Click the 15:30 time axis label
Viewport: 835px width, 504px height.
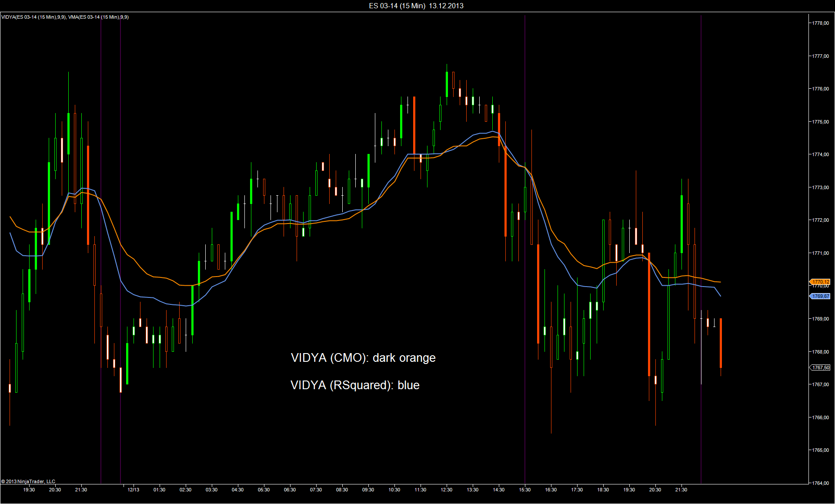524,490
